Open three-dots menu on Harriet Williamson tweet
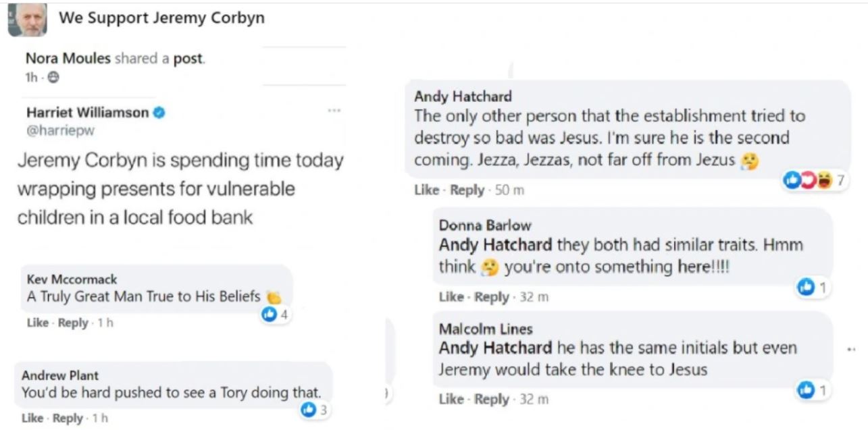868x430 pixels. 334,110
